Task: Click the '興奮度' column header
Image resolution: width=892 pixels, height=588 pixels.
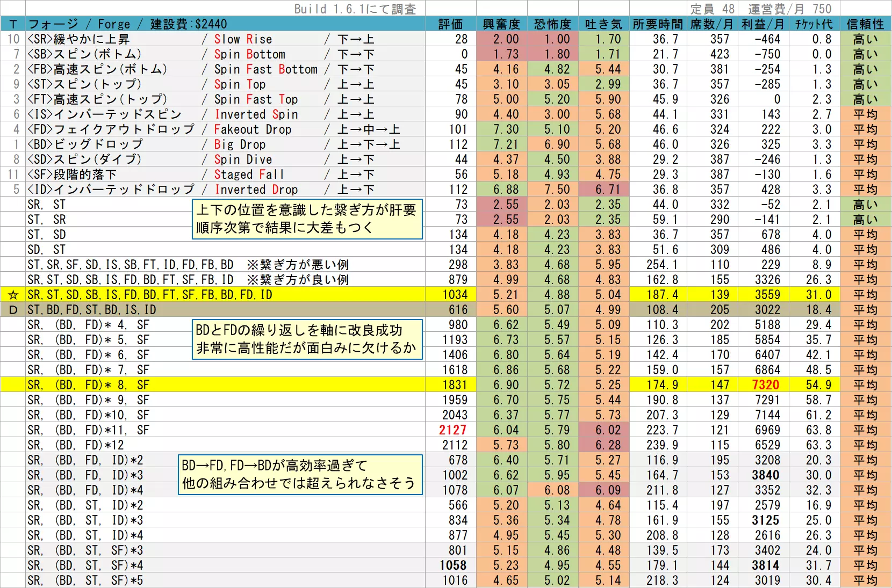Action: (501, 24)
